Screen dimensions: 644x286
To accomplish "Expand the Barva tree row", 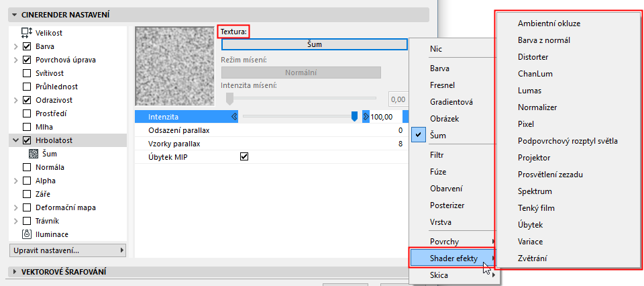I will [16, 46].
